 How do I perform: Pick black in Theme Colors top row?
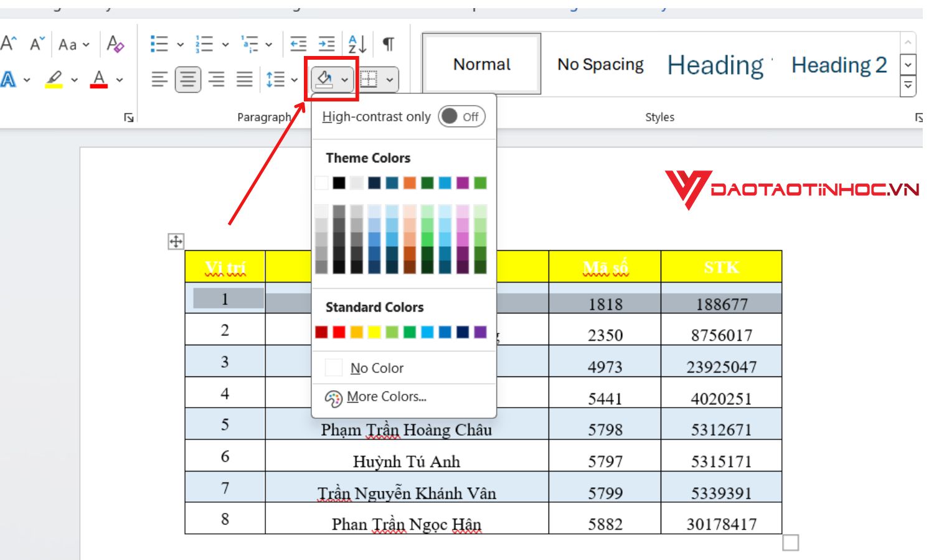click(339, 183)
